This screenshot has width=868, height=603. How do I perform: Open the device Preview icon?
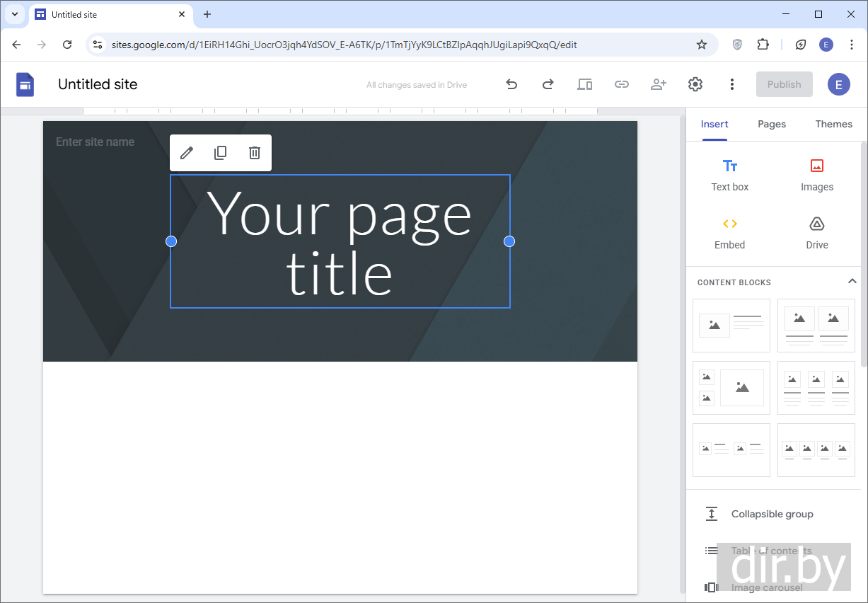click(x=584, y=84)
